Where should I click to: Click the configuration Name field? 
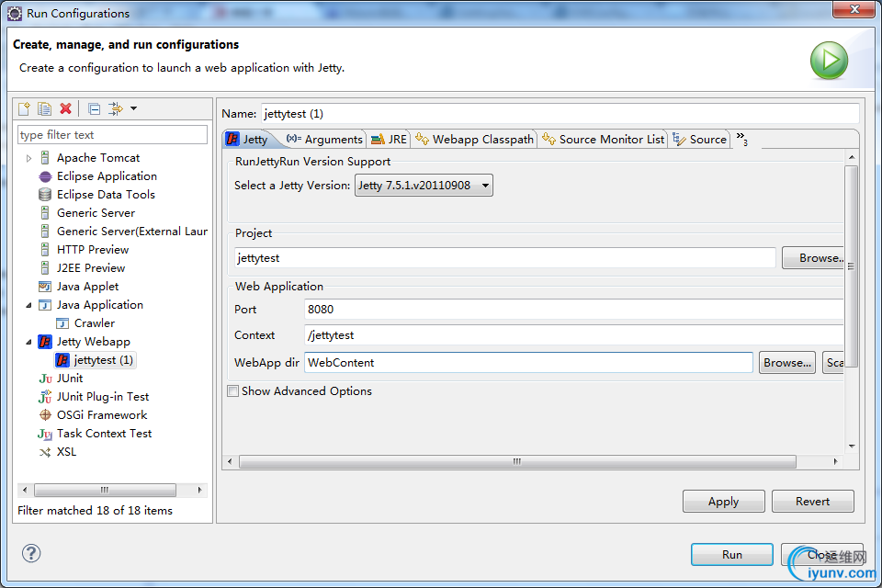[560, 114]
